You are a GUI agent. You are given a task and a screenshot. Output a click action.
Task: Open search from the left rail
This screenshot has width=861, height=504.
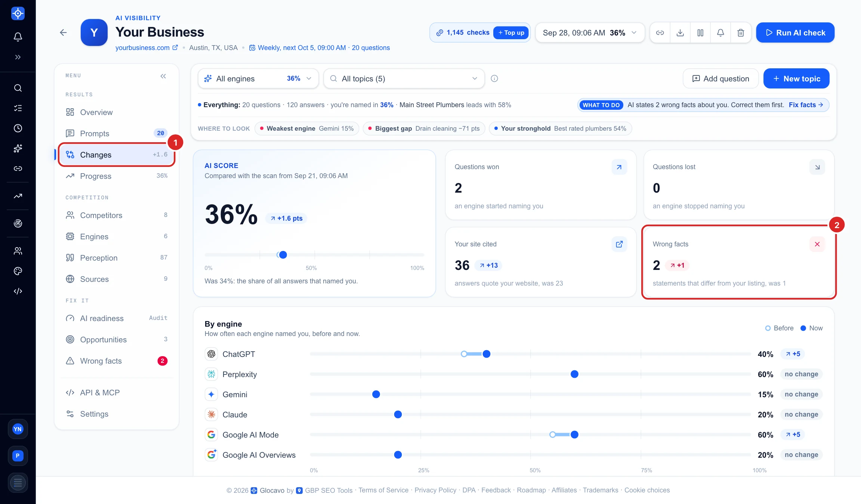pyautogui.click(x=18, y=88)
